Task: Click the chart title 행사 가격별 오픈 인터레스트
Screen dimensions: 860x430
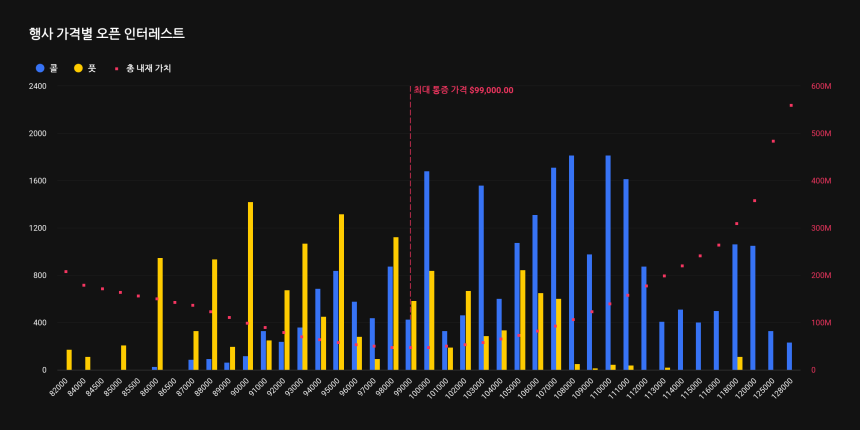Action: point(107,33)
